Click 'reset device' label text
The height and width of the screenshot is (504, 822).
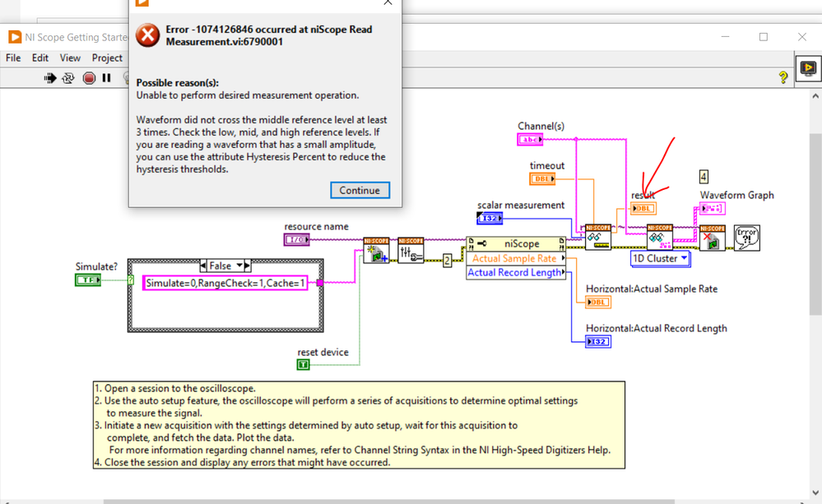pos(323,352)
